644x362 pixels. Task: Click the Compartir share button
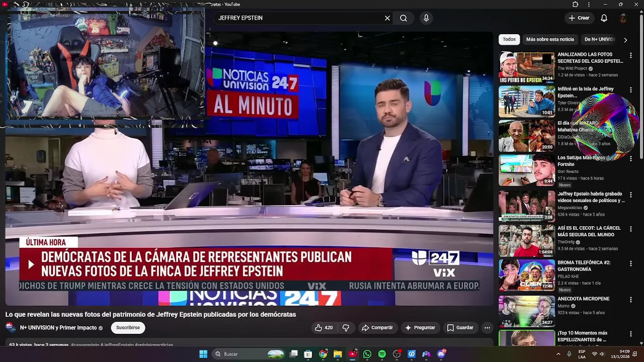tap(377, 328)
